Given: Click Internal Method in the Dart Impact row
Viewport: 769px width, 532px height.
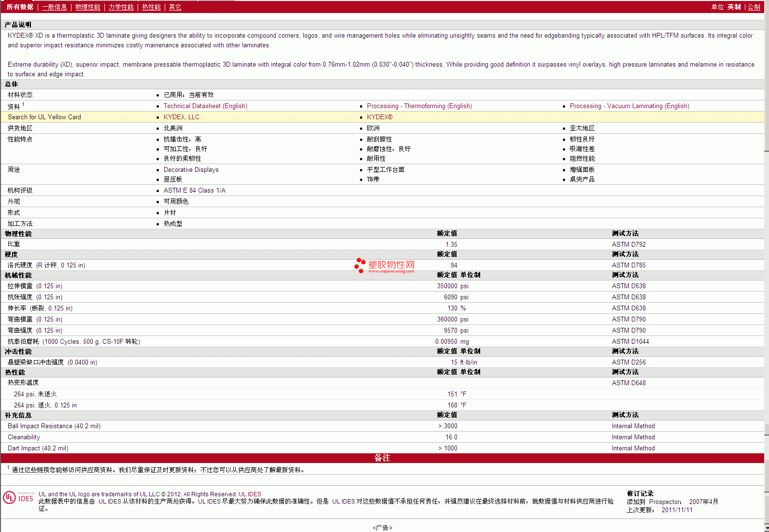Looking at the screenshot, I should pyautogui.click(x=633, y=448).
